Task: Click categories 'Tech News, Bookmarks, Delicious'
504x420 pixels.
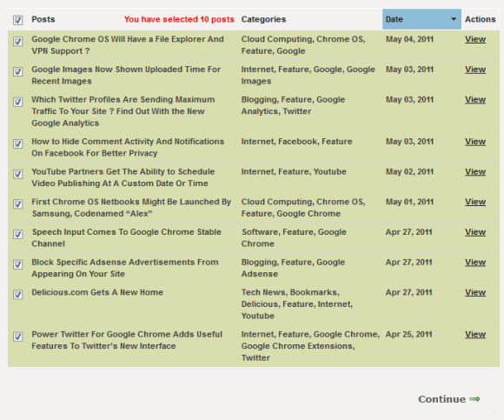Action: (297, 303)
